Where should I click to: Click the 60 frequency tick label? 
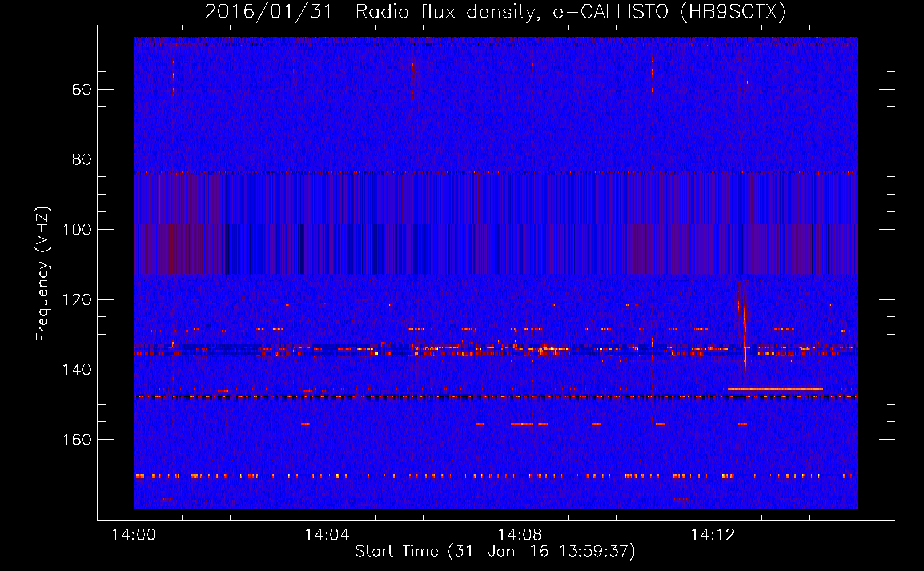tap(82, 90)
